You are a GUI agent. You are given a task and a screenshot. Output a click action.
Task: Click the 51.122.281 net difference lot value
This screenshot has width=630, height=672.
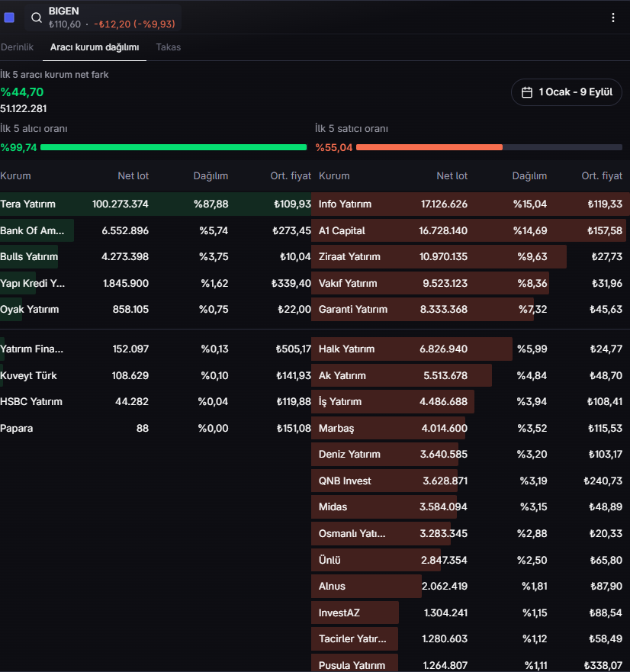point(24,109)
